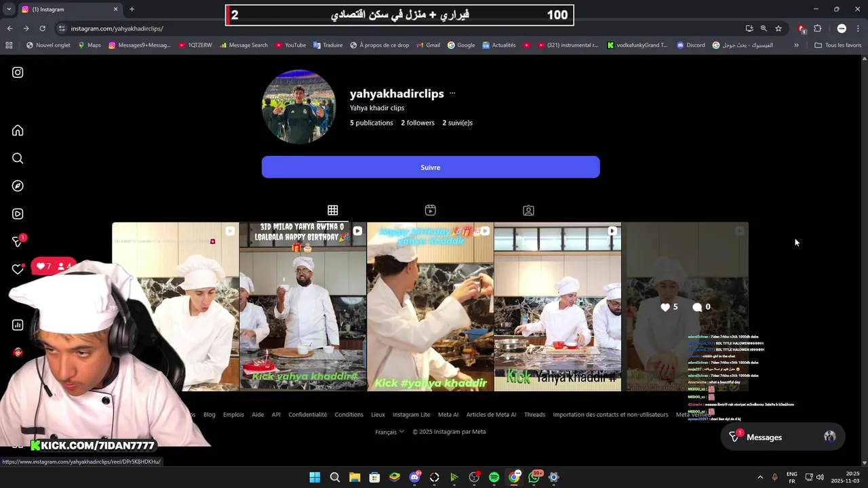
Task: Open the options ellipsis beside yahyakhadirclips
Action: point(452,94)
